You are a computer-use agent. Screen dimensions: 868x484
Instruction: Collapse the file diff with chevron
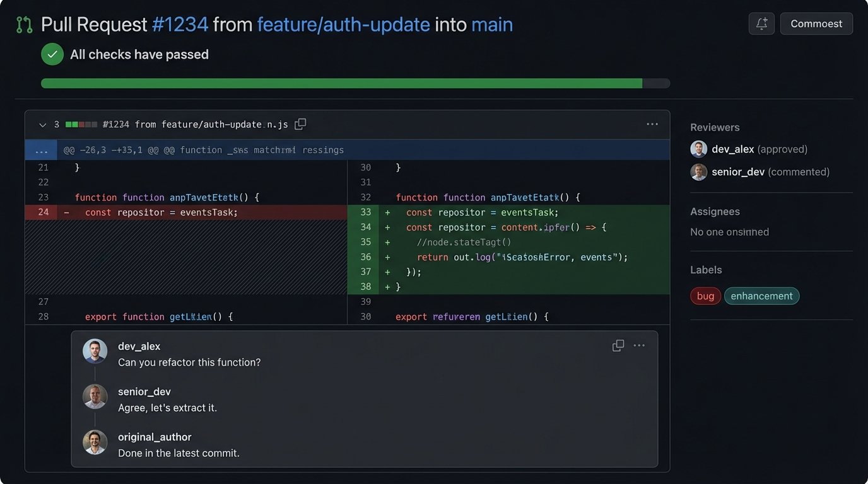42,125
